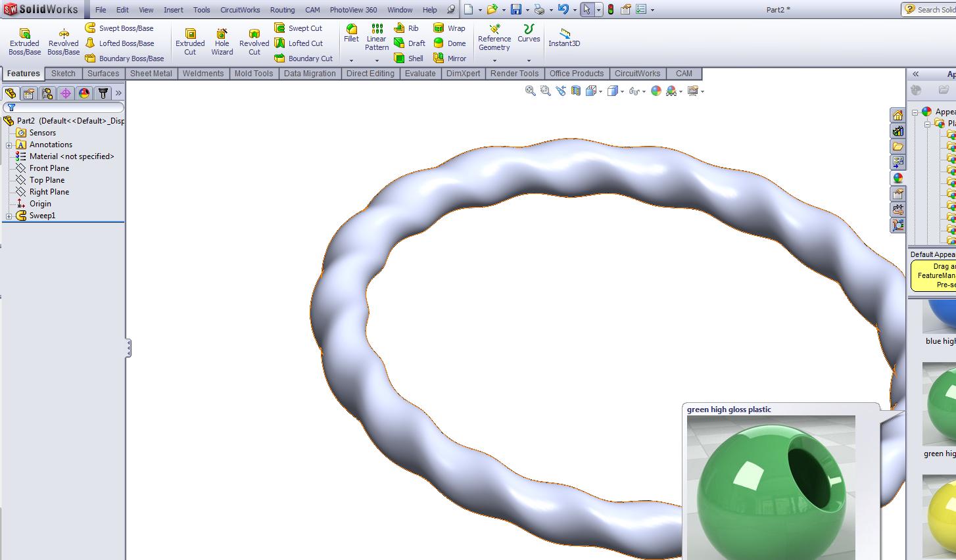
Task: Click the FeatureManager filter field
Action: (64, 107)
